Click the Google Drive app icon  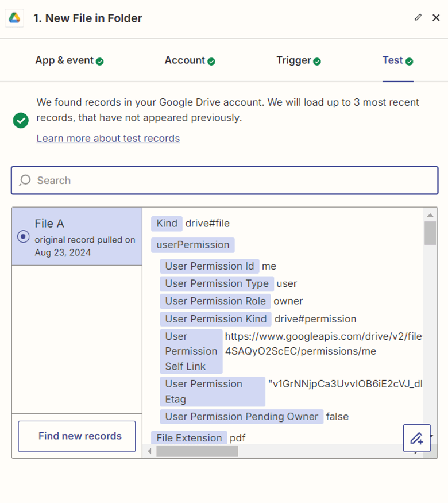click(14, 18)
